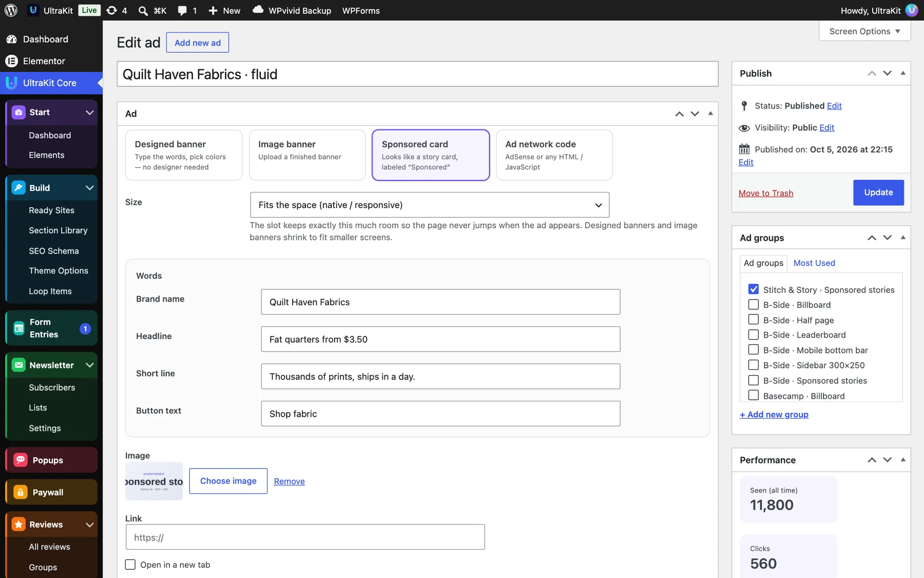The image size is (924, 578).
Task: Click the Paywall lock icon
Action: click(x=21, y=492)
